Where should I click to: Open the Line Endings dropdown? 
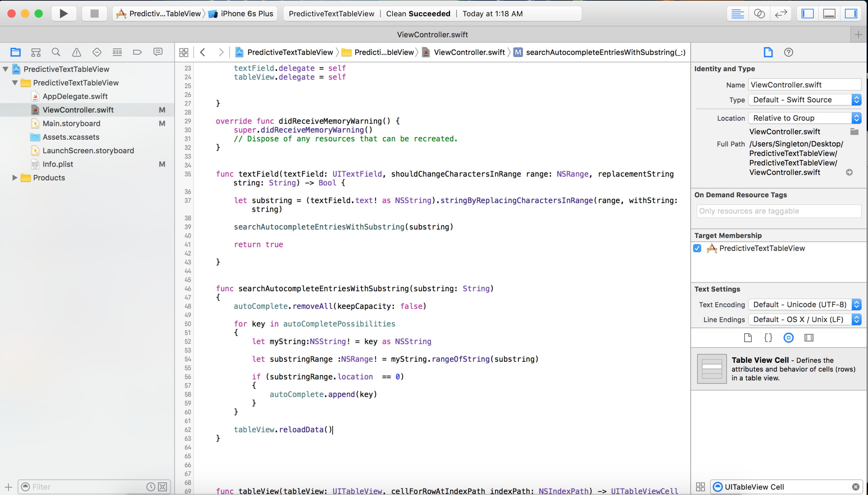tap(805, 320)
